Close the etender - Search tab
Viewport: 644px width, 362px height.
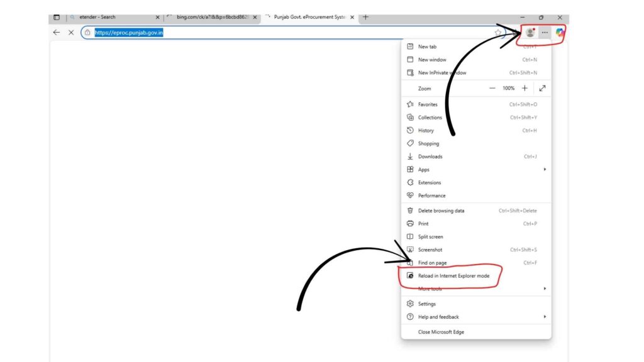pos(157,17)
